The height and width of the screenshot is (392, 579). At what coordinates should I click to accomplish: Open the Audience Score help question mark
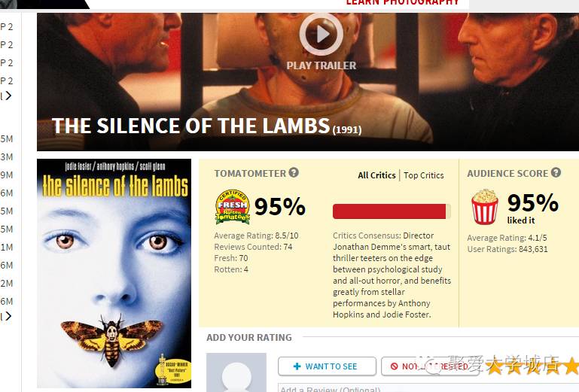pyautogui.click(x=556, y=172)
